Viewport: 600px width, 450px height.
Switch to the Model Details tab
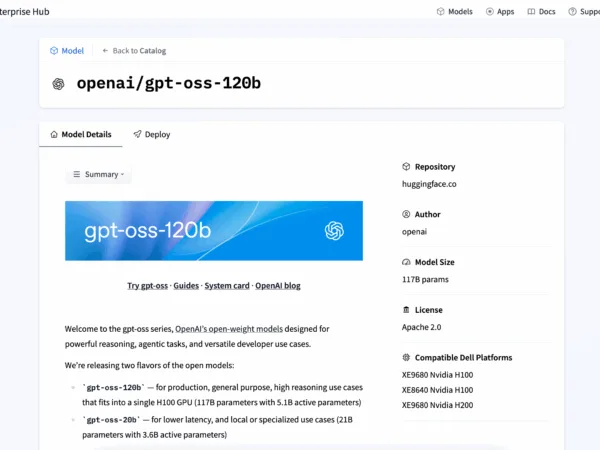[x=80, y=134]
